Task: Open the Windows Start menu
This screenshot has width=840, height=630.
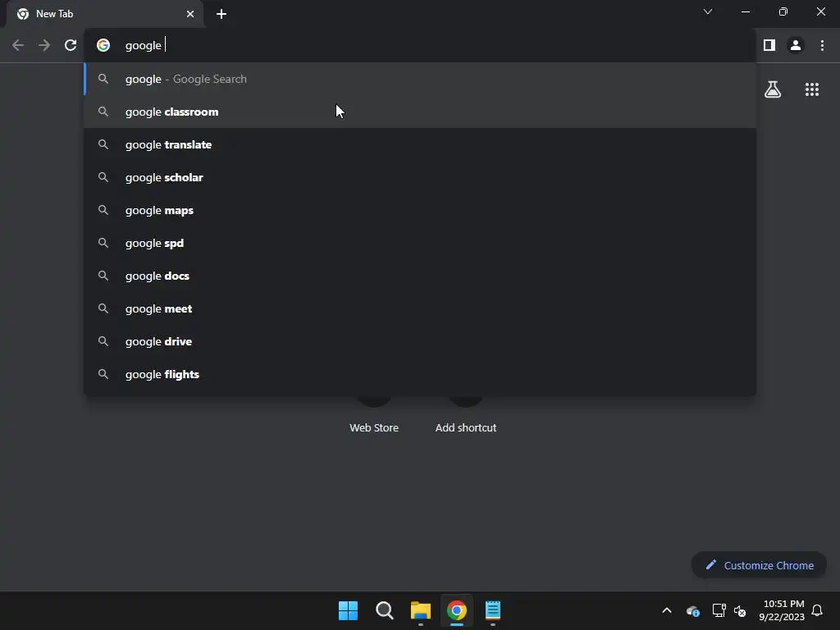Action: coord(348,610)
